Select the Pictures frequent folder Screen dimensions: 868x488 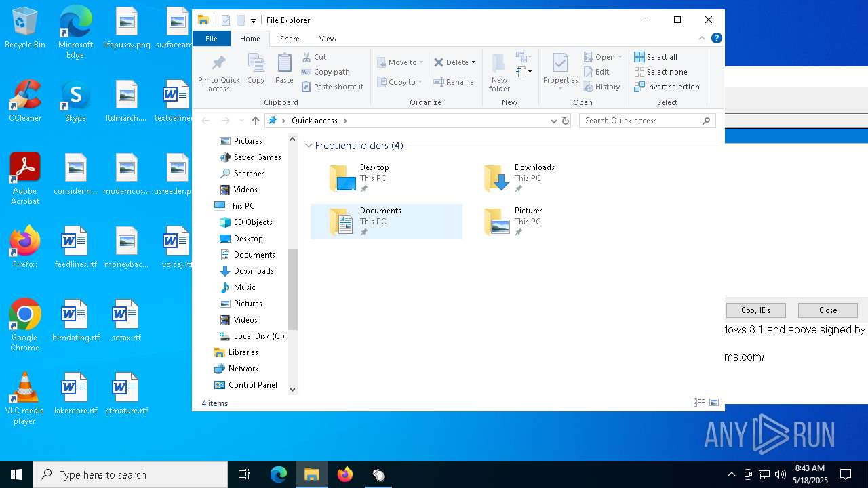(x=541, y=221)
